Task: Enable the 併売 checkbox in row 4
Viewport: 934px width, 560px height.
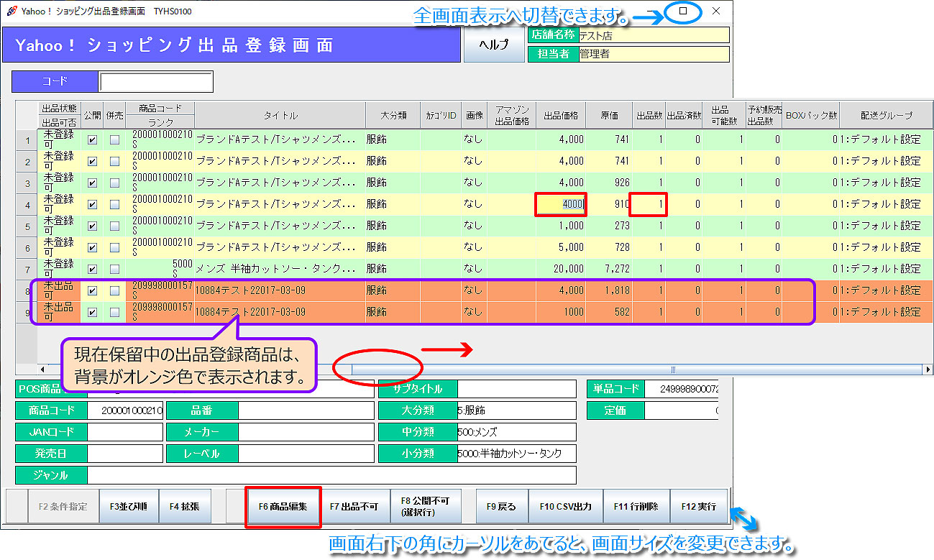Action: pyautogui.click(x=114, y=205)
